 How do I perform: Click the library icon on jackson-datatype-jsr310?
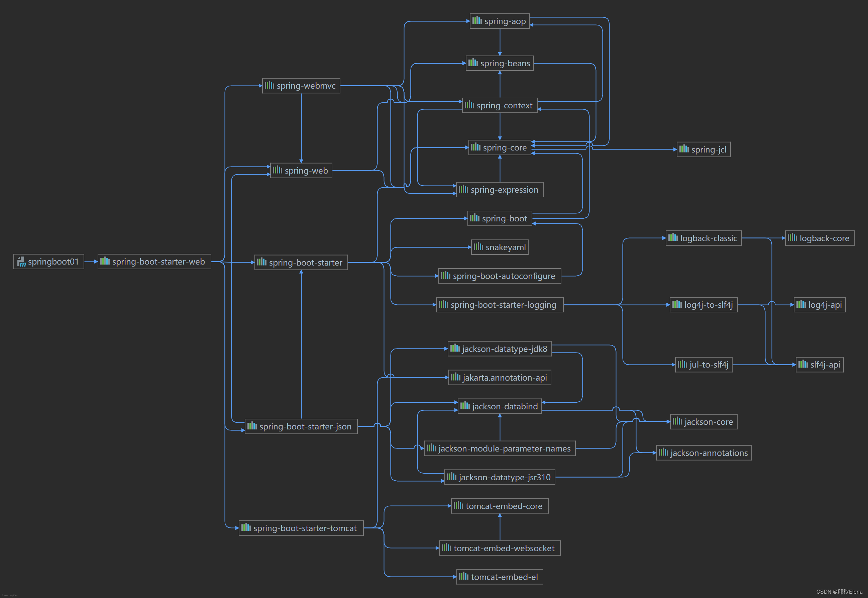pyautogui.click(x=451, y=477)
